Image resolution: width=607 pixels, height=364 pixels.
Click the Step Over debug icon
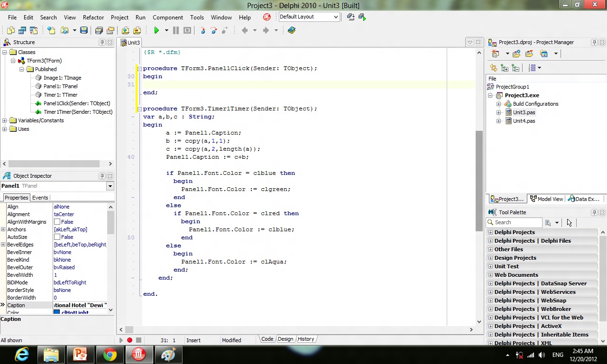214,30
